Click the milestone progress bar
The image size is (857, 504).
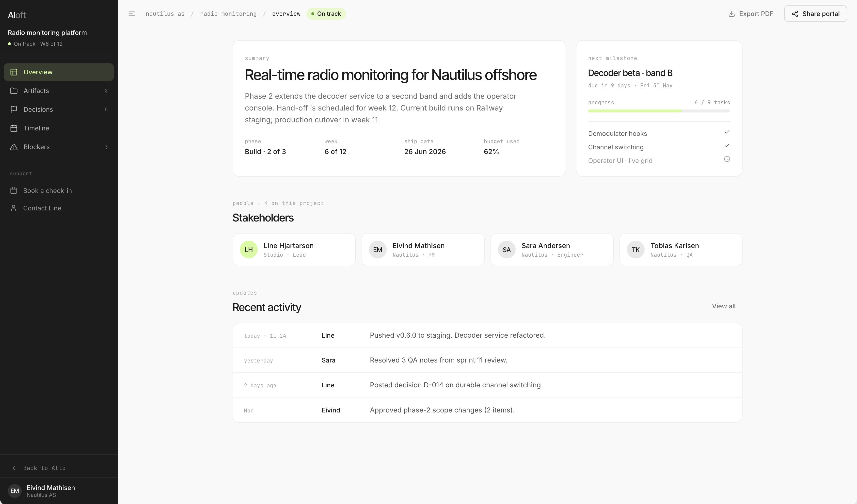tap(659, 111)
